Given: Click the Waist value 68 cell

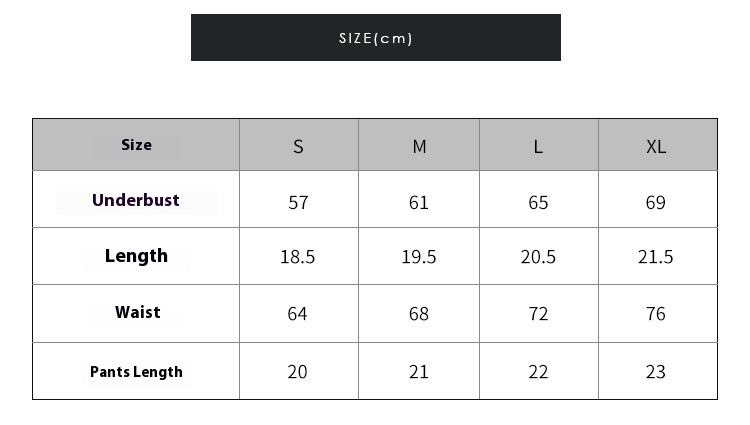Looking at the screenshot, I should (419, 313).
